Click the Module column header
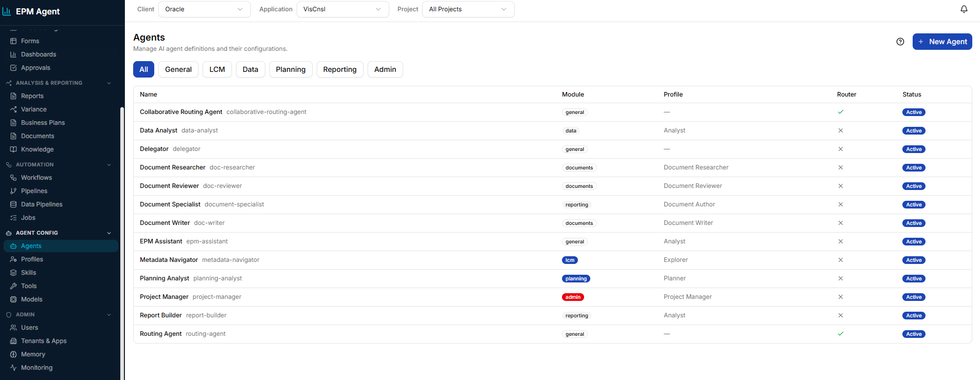 (573, 94)
